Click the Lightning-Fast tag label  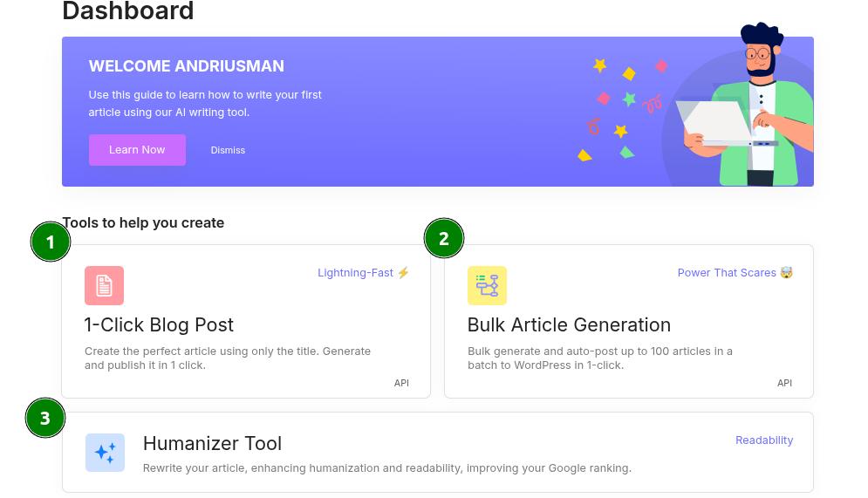coord(355,273)
